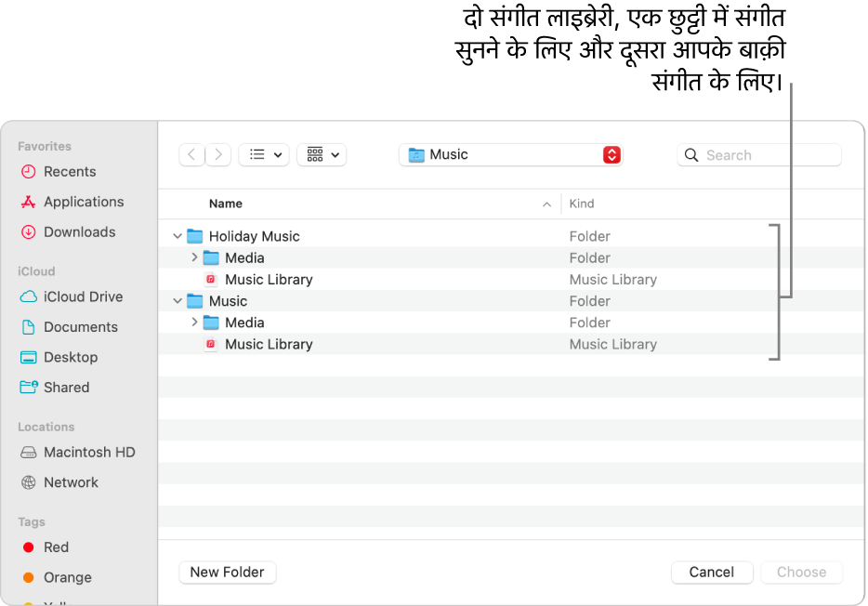This screenshot has width=868, height=606.
Task: Toggle sort direction caret in Name column
Action: pos(547,204)
